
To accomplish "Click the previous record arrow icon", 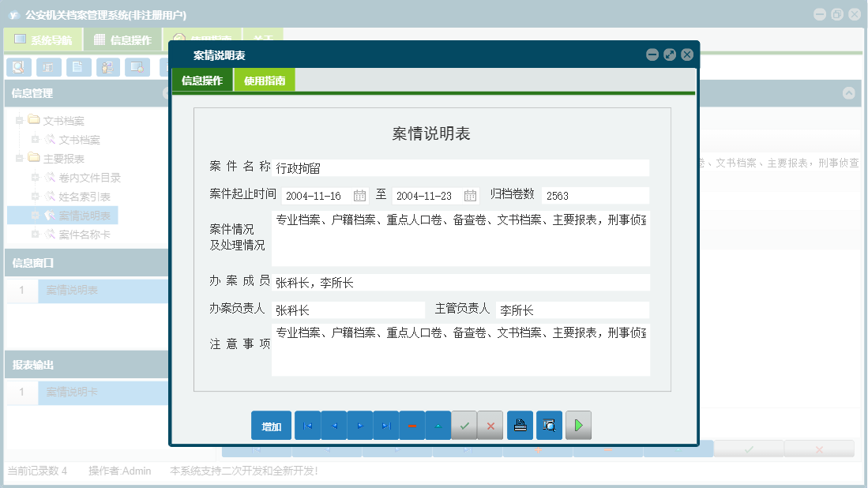I will 334,425.
